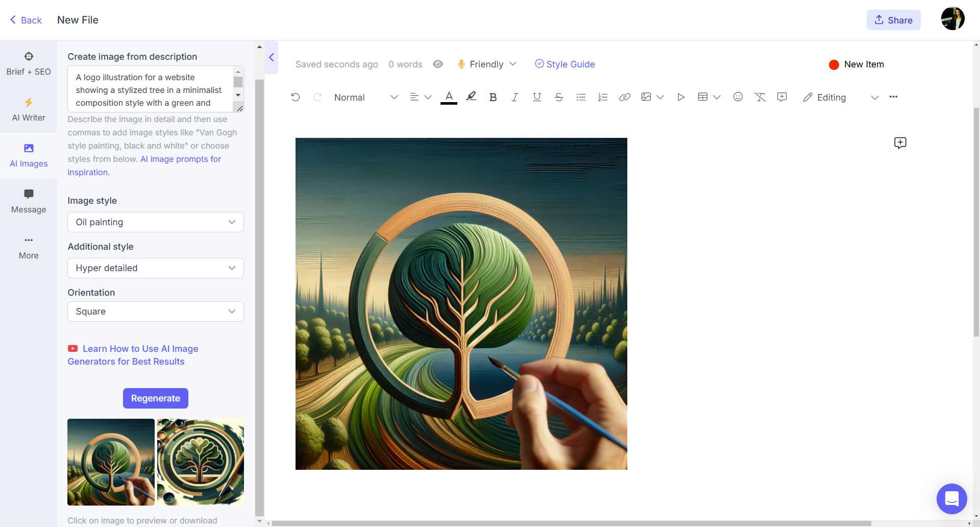The height and width of the screenshot is (527, 980).
Task: Open the AI Writer tab
Action: 29,110
